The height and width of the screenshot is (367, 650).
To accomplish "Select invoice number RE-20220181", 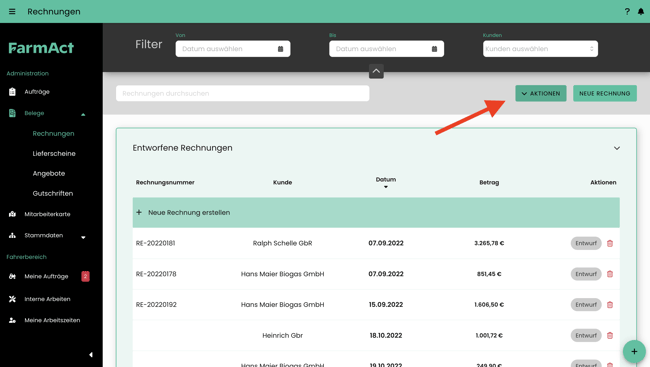I will (x=155, y=243).
